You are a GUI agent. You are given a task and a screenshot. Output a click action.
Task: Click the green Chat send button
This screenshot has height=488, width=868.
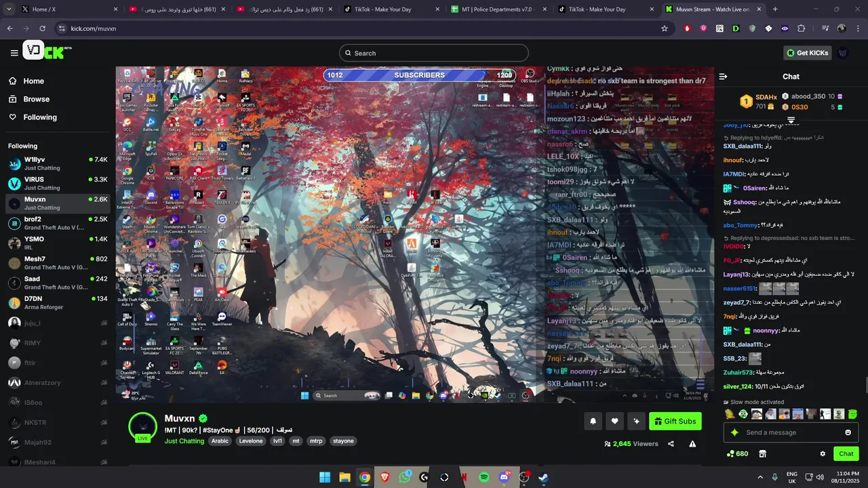coord(846,453)
